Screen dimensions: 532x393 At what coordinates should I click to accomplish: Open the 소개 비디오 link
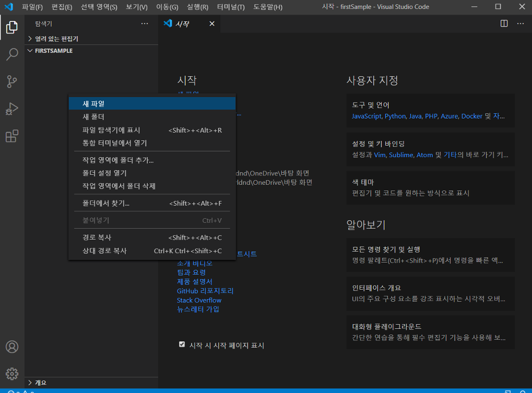[194, 263]
